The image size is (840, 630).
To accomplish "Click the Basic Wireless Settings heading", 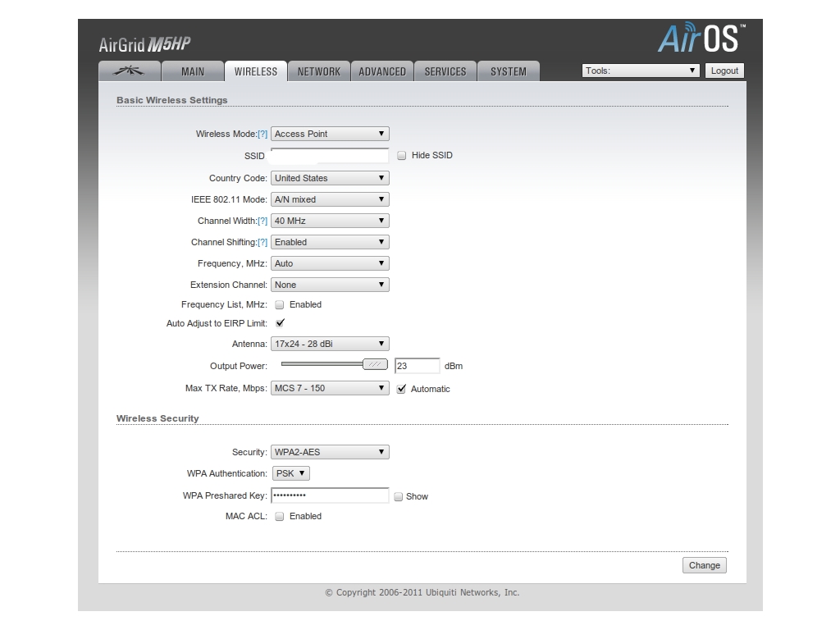I will point(172,100).
